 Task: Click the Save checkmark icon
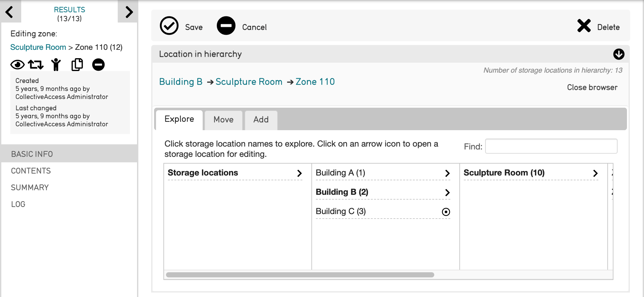click(169, 26)
